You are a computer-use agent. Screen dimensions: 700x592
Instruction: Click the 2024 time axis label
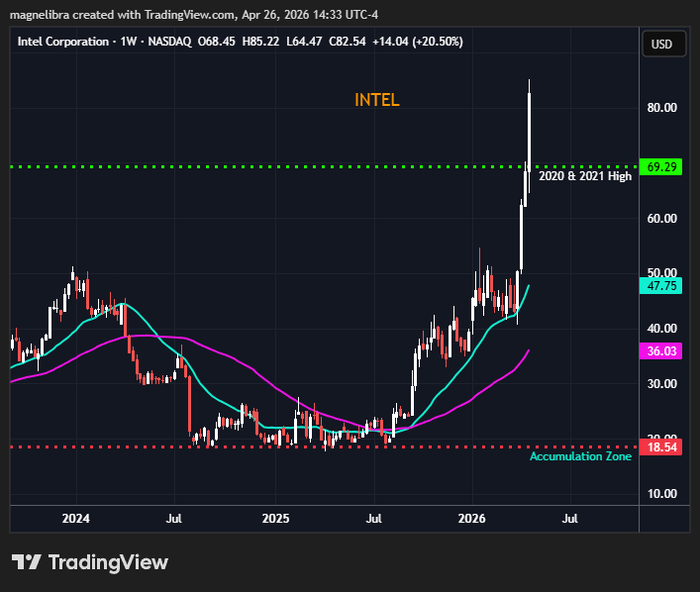pyautogui.click(x=75, y=519)
